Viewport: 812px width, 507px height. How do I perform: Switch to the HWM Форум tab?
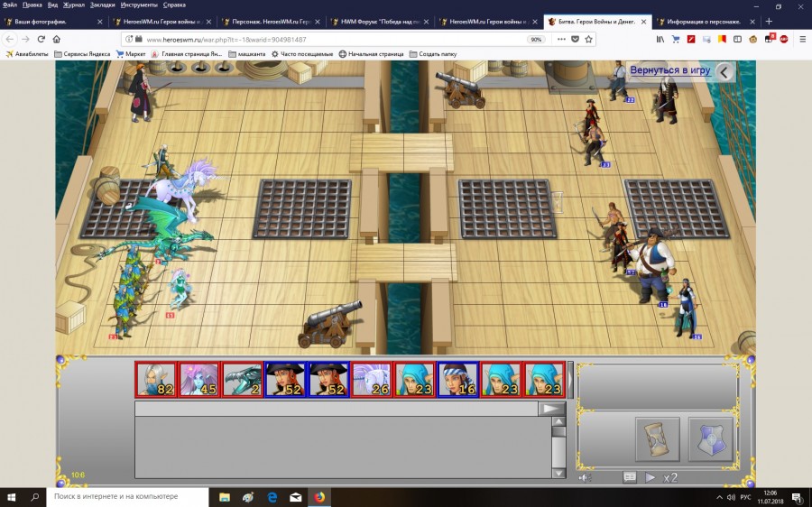coord(379,21)
